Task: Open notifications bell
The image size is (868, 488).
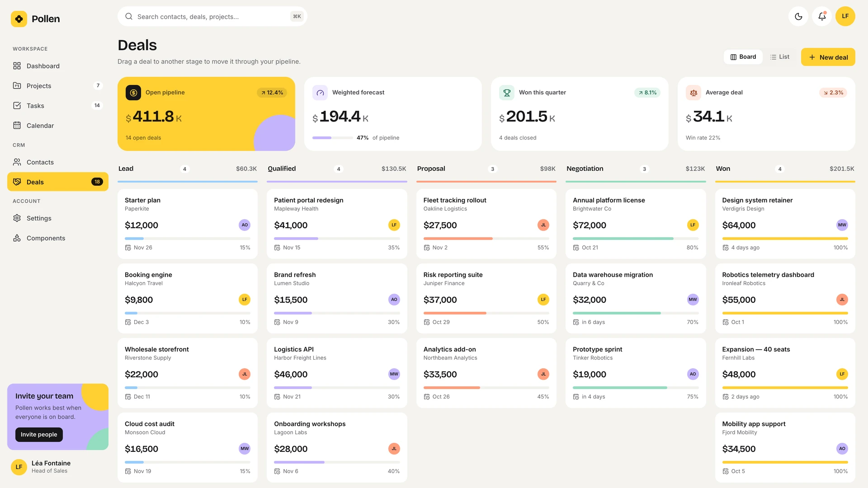Action: [822, 16]
